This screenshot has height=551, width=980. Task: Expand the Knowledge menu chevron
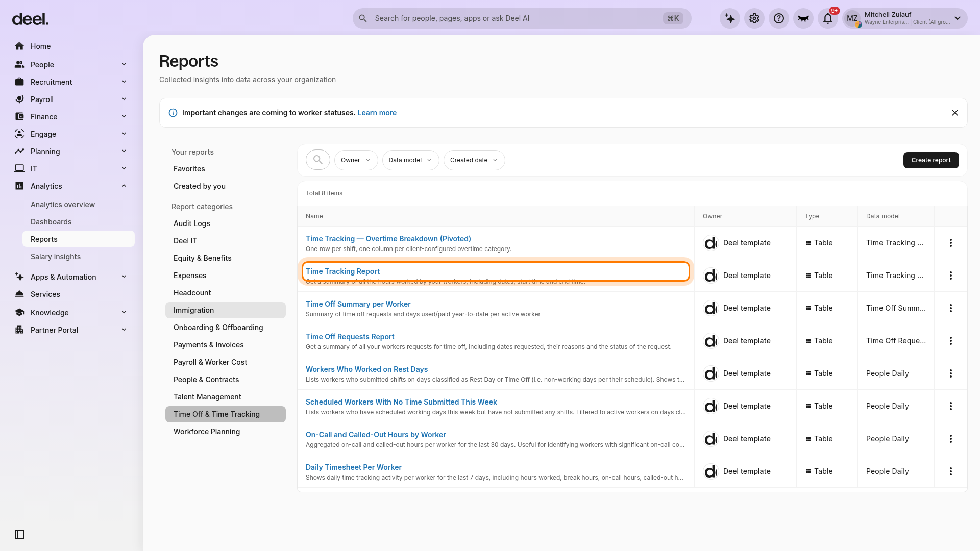(124, 312)
